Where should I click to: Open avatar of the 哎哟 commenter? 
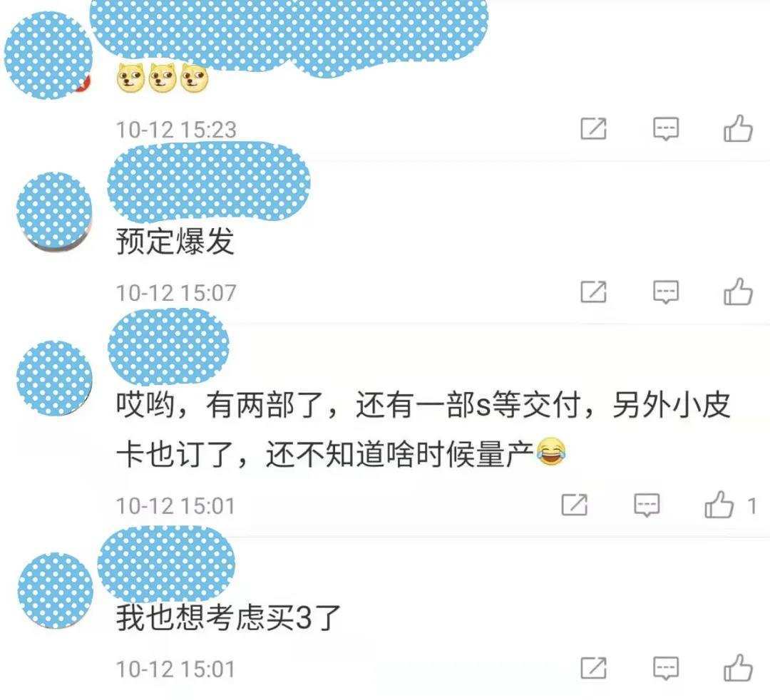pos(54,378)
